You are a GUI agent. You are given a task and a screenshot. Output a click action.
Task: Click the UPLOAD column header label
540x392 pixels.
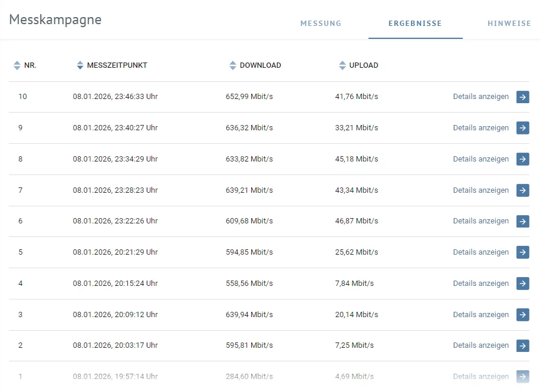pos(364,65)
